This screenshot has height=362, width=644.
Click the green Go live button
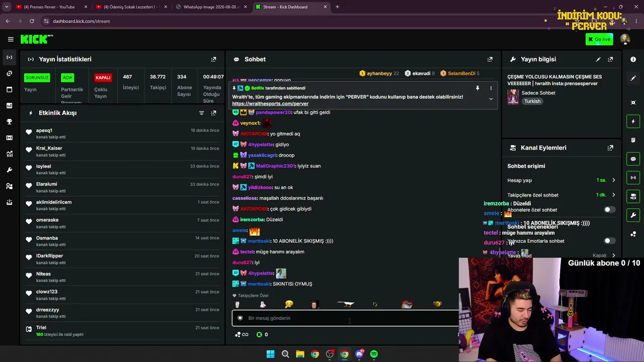pyautogui.click(x=599, y=39)
